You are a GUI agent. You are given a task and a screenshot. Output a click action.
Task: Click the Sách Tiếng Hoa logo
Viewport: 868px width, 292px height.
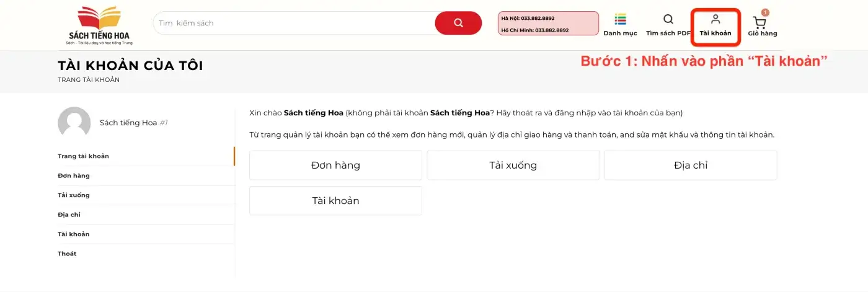(99, 25)
